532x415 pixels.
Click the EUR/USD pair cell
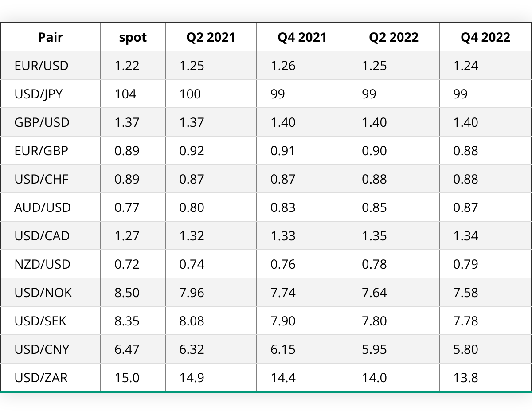point(42,66)
